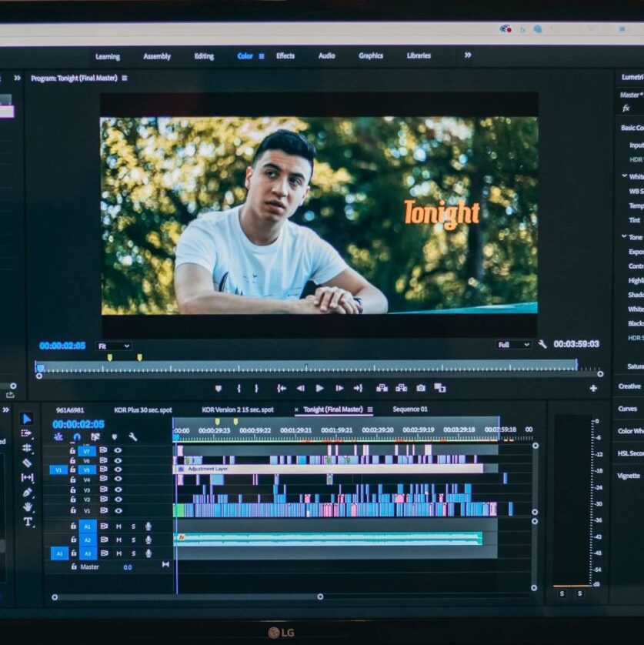Open timeline display settings wrench
The width and height of the screenshot is (644, 645).
pos(133,437)
